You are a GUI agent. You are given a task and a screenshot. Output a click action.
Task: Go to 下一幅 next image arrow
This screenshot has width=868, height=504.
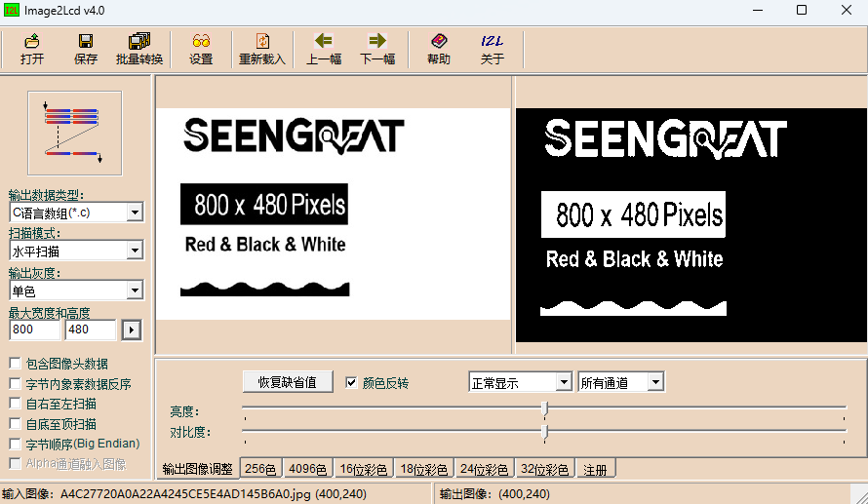pos(377,40)
